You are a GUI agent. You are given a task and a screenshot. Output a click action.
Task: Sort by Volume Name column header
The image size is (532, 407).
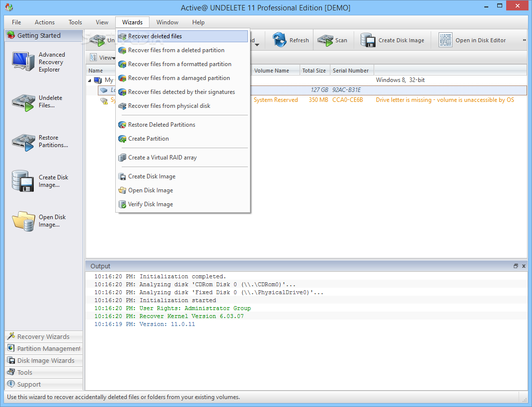click(276, 71)
